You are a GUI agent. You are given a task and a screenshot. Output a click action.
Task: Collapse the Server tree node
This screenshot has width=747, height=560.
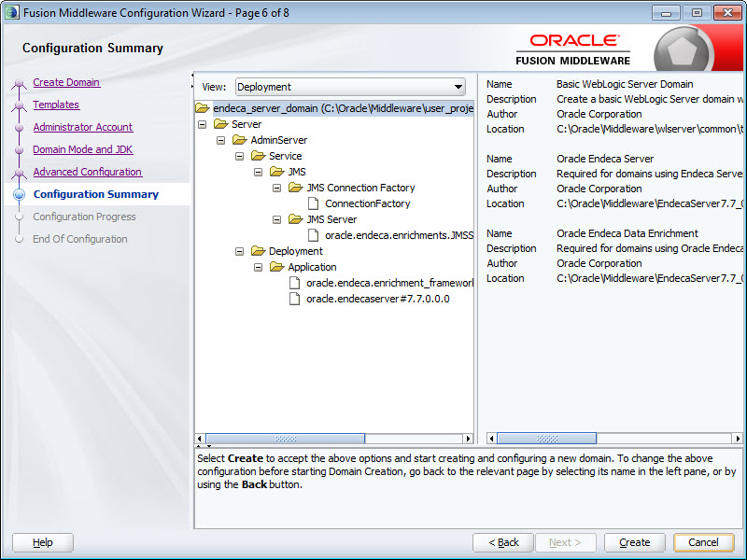pyautogui.click(x=202, y=124)
